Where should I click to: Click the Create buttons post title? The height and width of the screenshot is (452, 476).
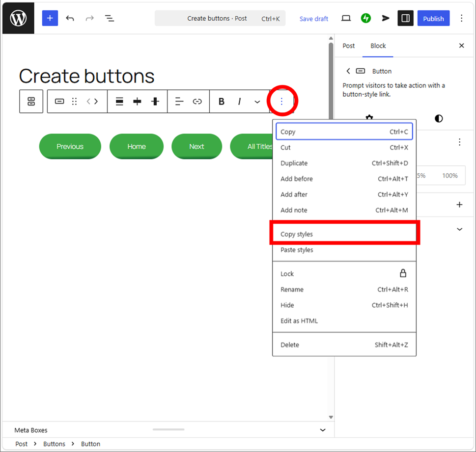(x=86, y=76)
